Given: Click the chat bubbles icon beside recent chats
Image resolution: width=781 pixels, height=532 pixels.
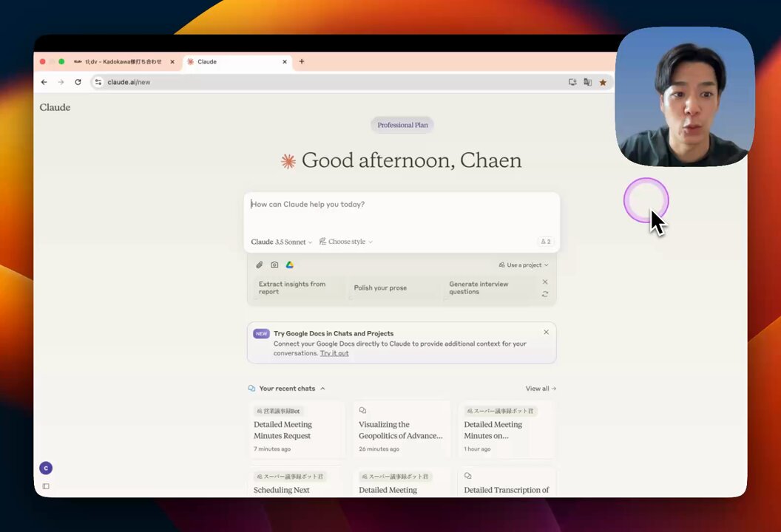Looking at the screenshot, I should pos(251,388).
